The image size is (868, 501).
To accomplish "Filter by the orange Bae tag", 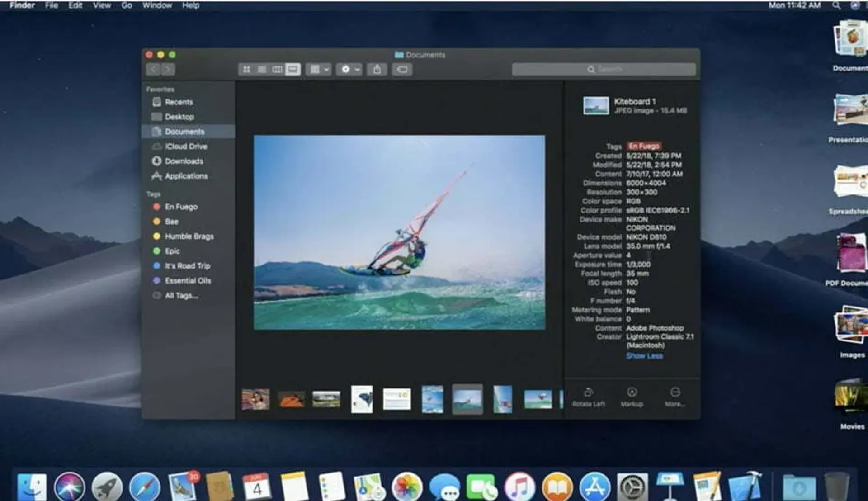I will coord(189,222).
